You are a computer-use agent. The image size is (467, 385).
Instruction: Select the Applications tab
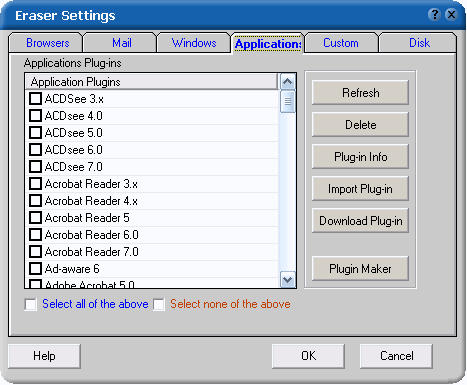point(268,44)
